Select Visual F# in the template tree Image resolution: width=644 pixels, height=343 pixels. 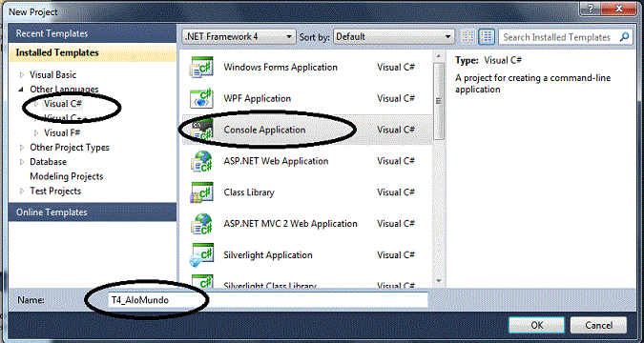click(62, 132)
